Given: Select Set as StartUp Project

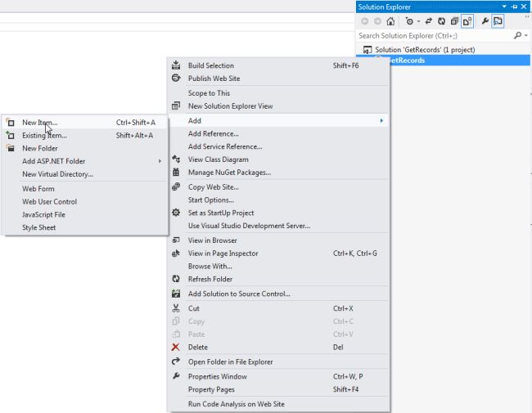Looking at the screenshot, I should (x=278, y=213).
